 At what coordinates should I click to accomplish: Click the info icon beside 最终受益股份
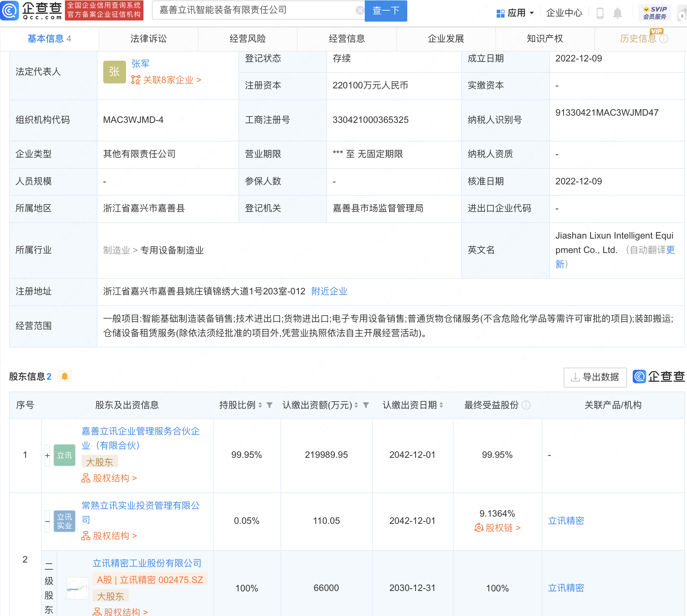coord(526,405)
